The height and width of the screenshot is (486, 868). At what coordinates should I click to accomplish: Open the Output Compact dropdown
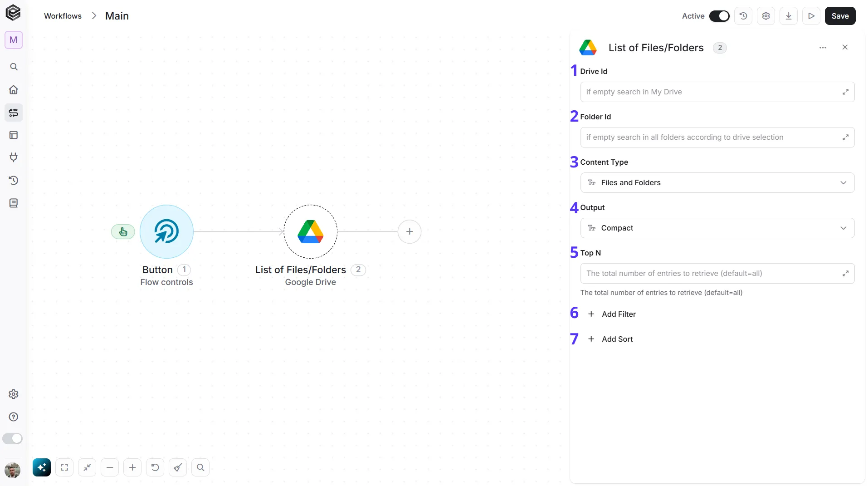pos(717,228)
